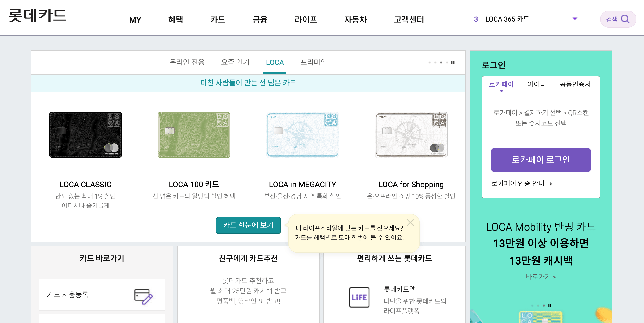Click the 카드 사용등록 shortcut
The height and width of the screenshot is (323, 644).
[x=102, y=295]
